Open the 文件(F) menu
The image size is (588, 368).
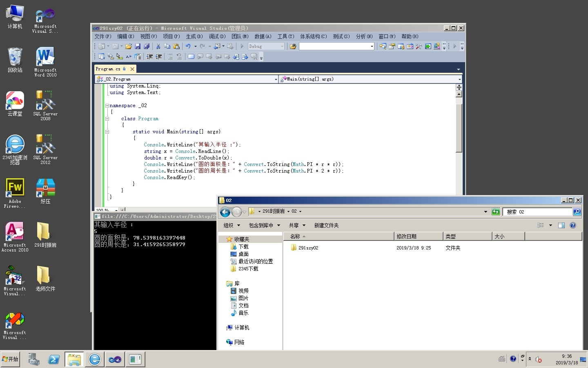pos(103,36)
